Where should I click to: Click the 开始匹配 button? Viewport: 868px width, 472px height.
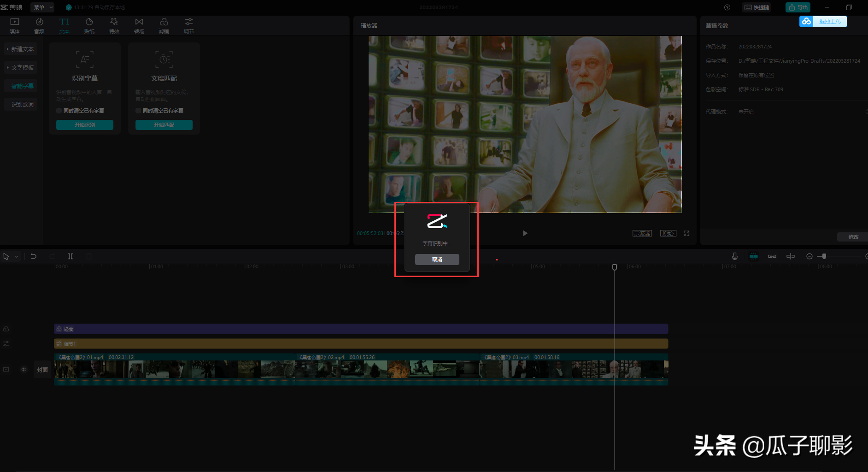pyautogui.click(x=164, y=125)
